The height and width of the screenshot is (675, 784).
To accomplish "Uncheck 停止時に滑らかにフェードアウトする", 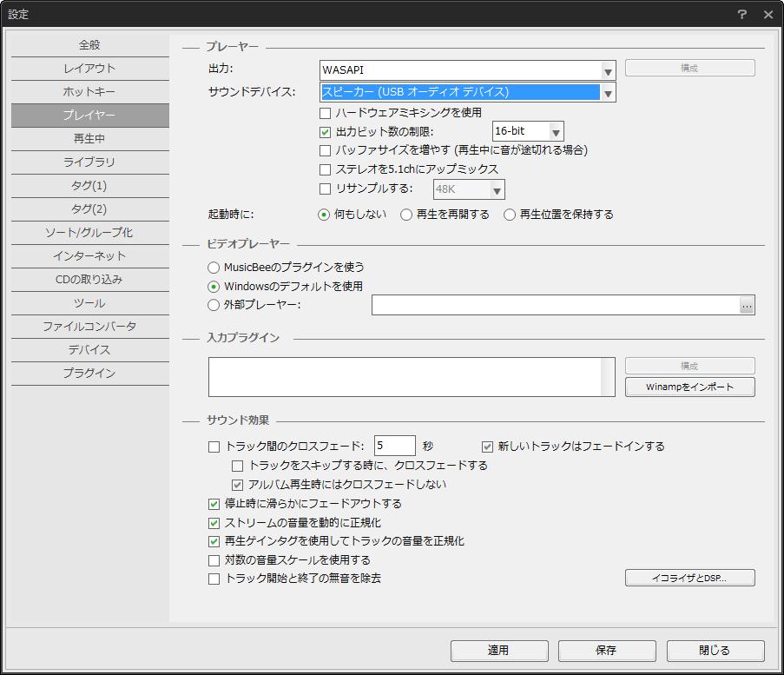I will (214, 504).
